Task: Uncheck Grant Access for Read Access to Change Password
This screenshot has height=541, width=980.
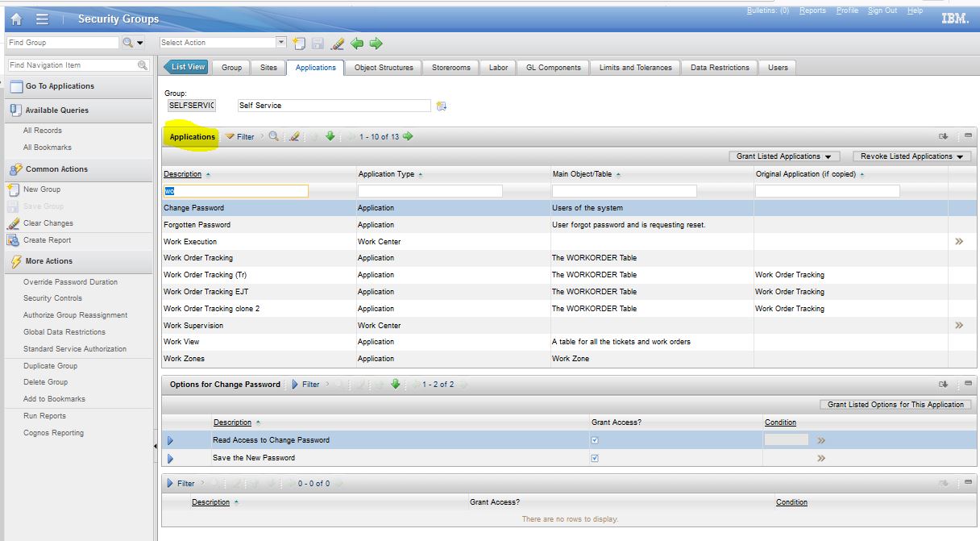Action: (x=595, y=440)
